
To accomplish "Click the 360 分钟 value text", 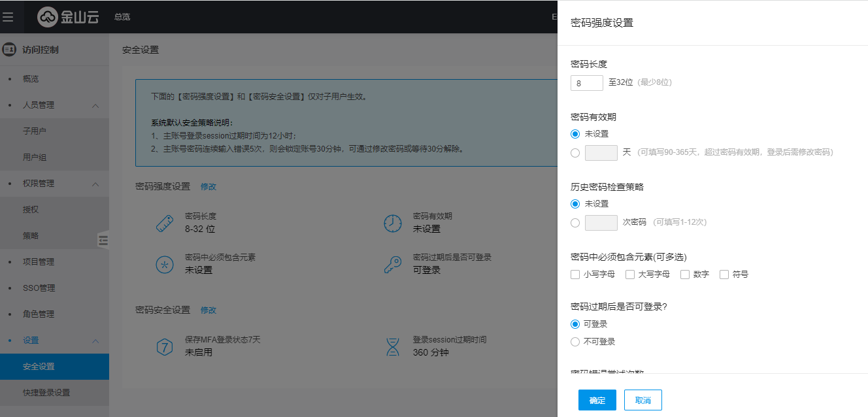I will point(430,352).
